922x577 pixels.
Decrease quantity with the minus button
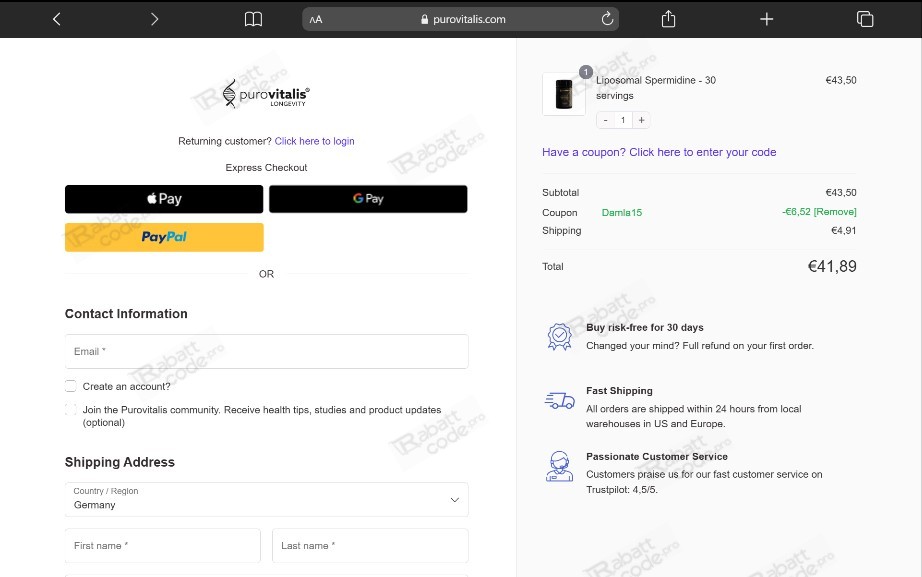tap(606, 120)
